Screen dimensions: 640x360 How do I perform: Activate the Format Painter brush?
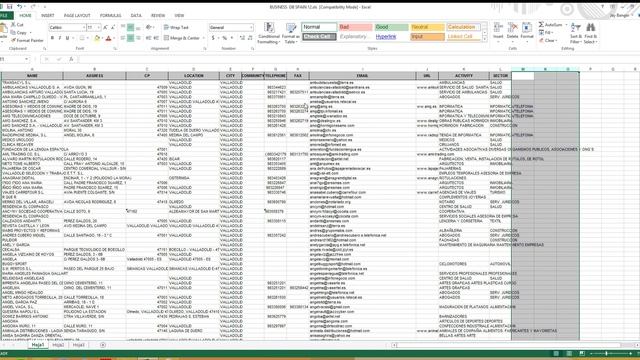point(13,40)
